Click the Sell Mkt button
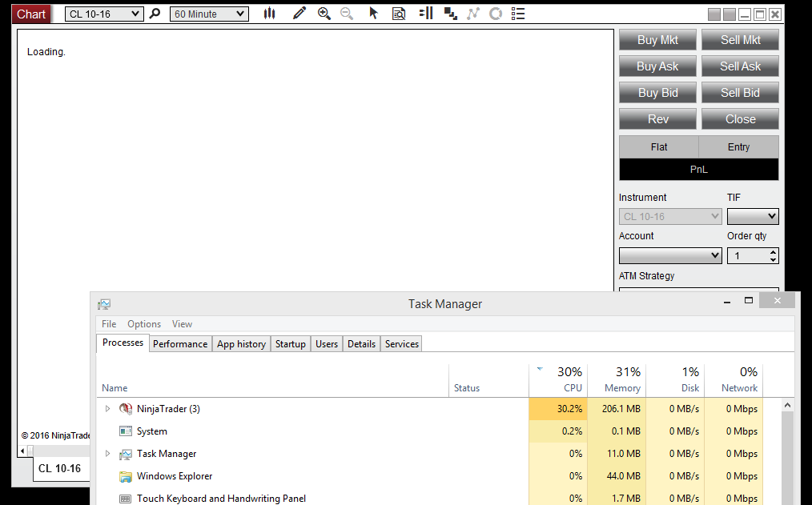Image resolution: width=812 pixels, height=505 pixels. point(741,40)
